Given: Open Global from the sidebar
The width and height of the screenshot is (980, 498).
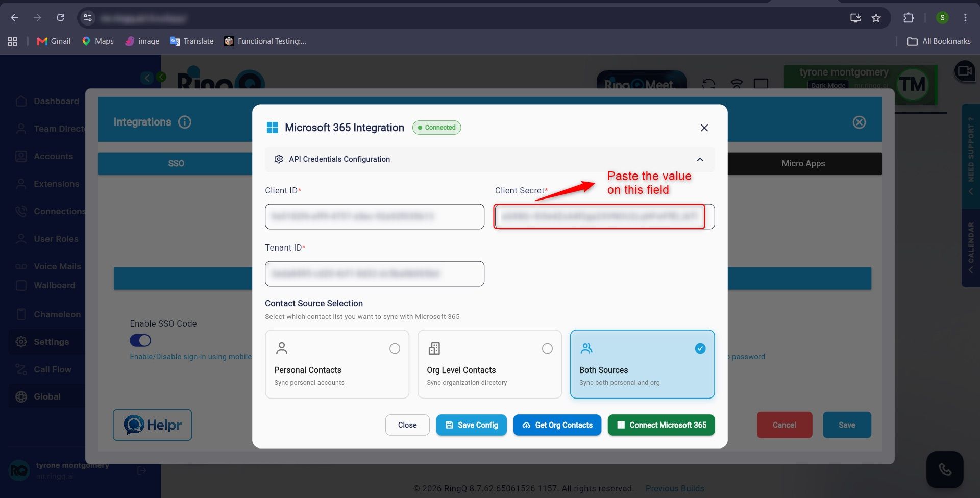Looking at the screenshot, I should 47,396.
